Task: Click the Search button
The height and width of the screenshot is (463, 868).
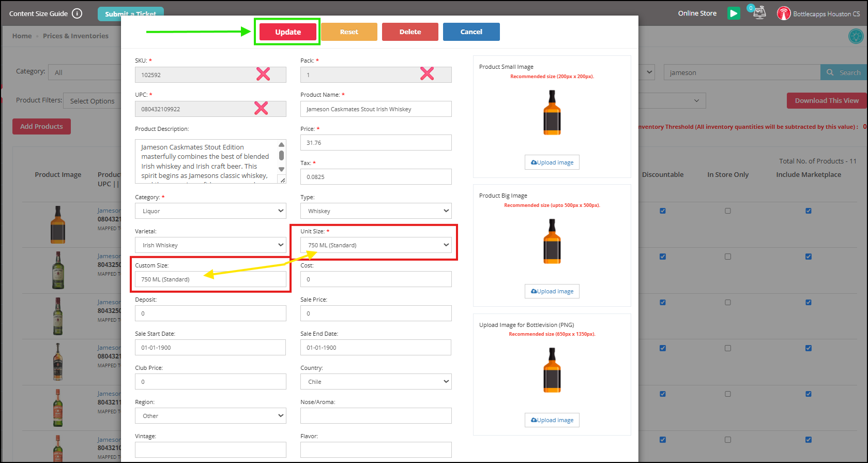Action: click(x=843, y=72)
